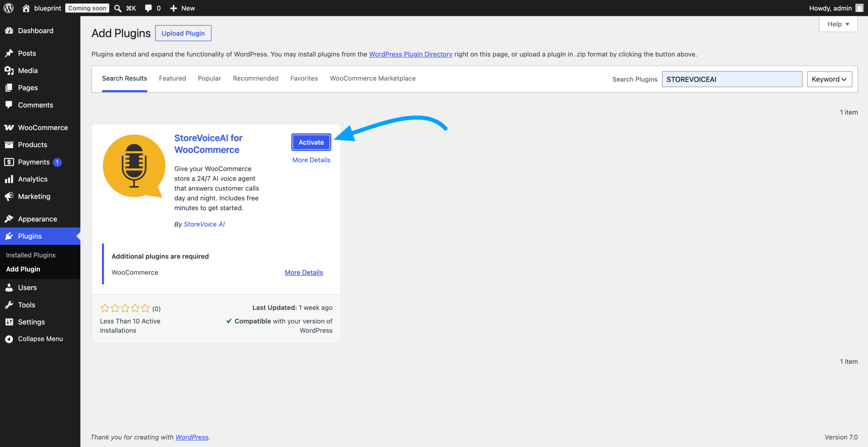The width and height of the screenshot is (868, 447).
Task: Click the five-star rating row
Action: click(x=125, y=308)
